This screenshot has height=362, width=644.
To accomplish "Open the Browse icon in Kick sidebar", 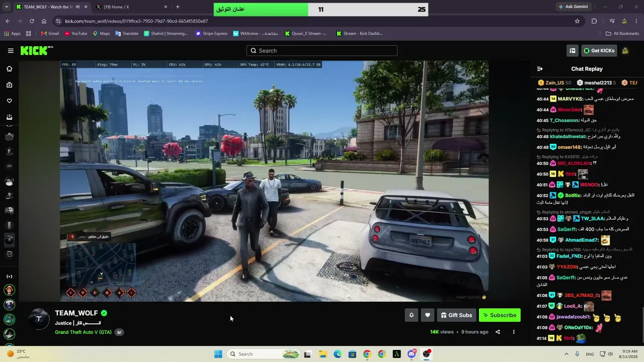I will coord(9,85).
